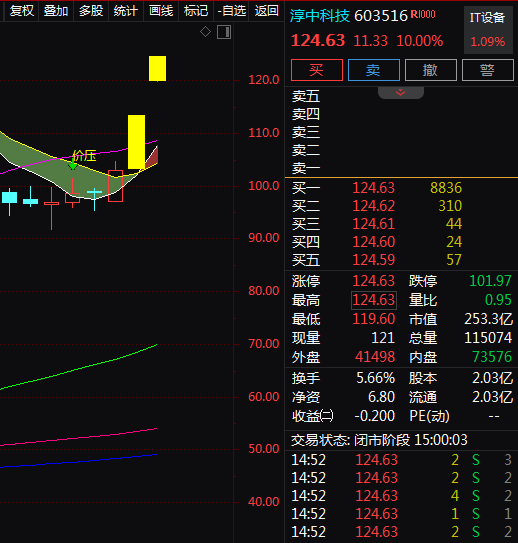Select 买二 price 124.62
The height and width of the screenshot is (543, 518).
374,206
